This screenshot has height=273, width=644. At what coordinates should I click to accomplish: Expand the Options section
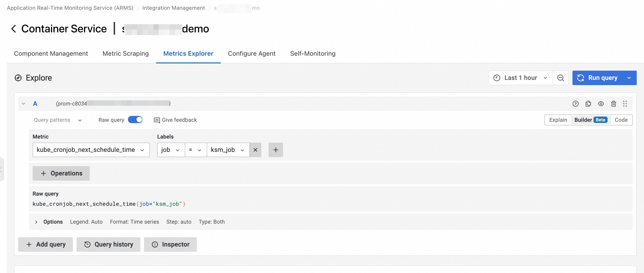click(x=36, y=222)
